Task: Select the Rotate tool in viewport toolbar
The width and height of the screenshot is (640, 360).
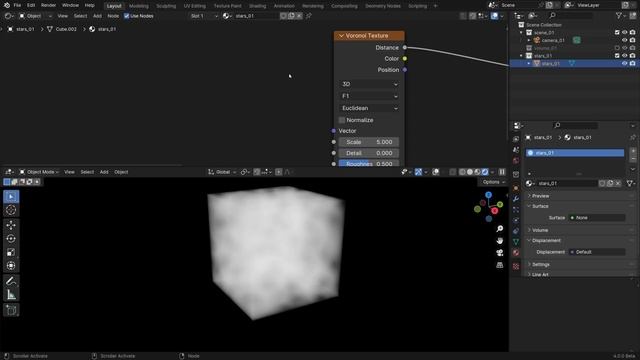Action: [11, 238]
